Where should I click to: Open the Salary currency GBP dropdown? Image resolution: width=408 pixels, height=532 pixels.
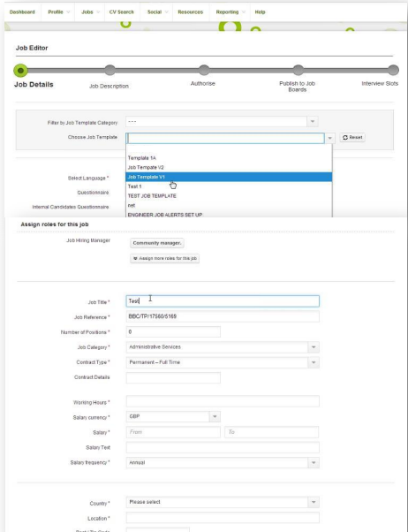point(173,416)
